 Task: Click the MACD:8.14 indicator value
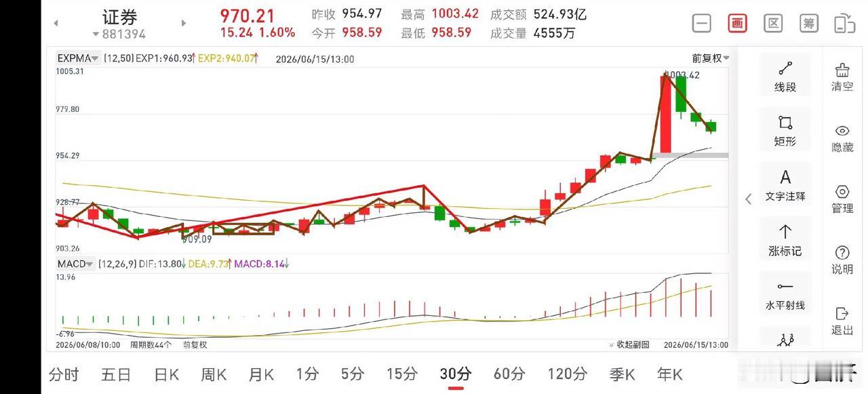(x=261, y=264)
